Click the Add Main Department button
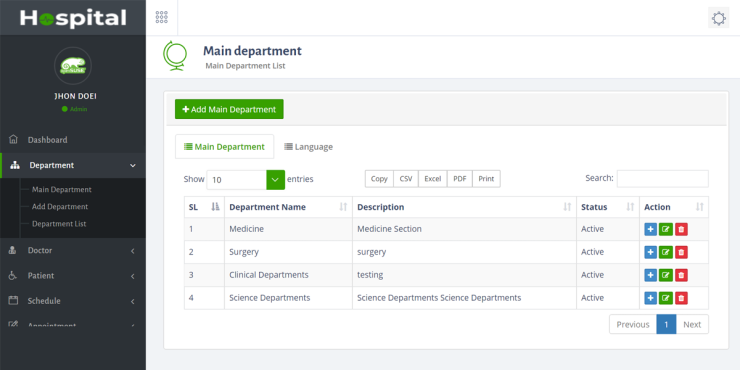This screenshot has height=370, width=740. 229,109
